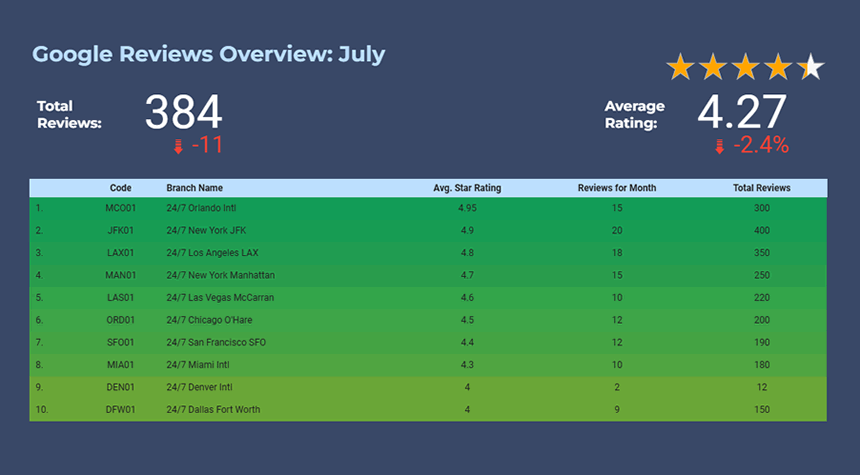This screenshot has width=860, height=475.
Task: Click Dallas Fort Worth monthly reviews value 9
Action: [617, 410]
